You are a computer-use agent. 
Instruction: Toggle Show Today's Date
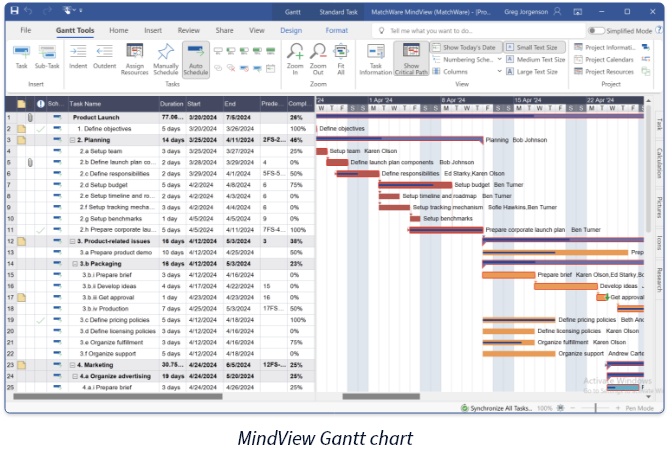pos(464,47)
